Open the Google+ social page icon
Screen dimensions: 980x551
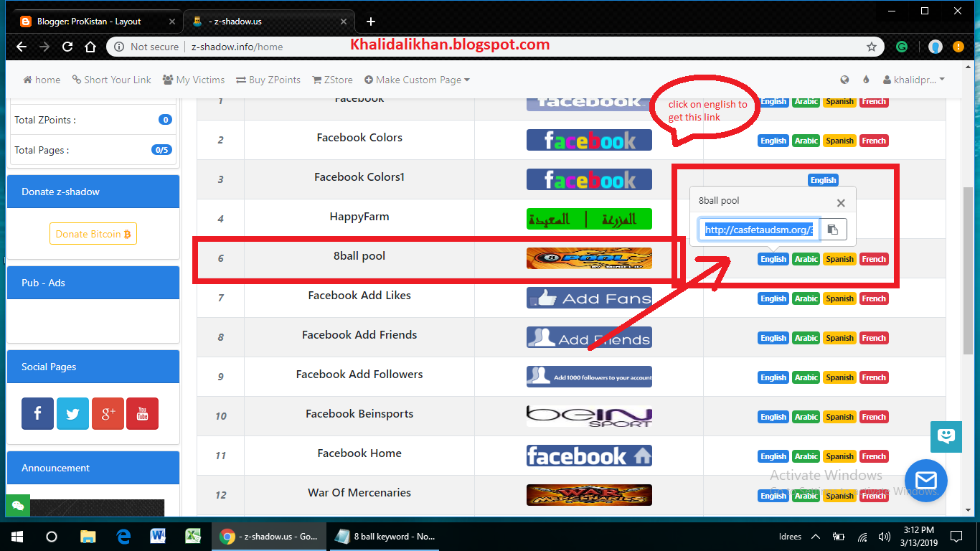click(108, 413)
